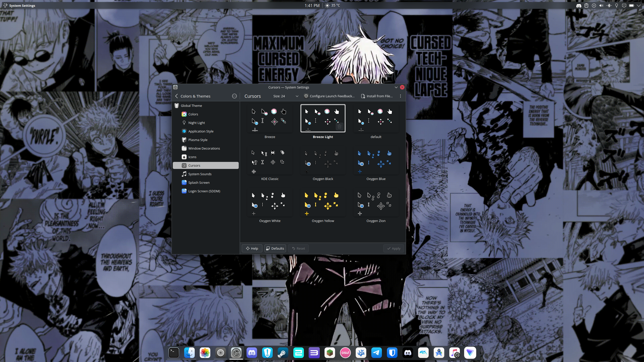644x362 pixels.
Task: Click the Reset button
Action: coord(298,248)
